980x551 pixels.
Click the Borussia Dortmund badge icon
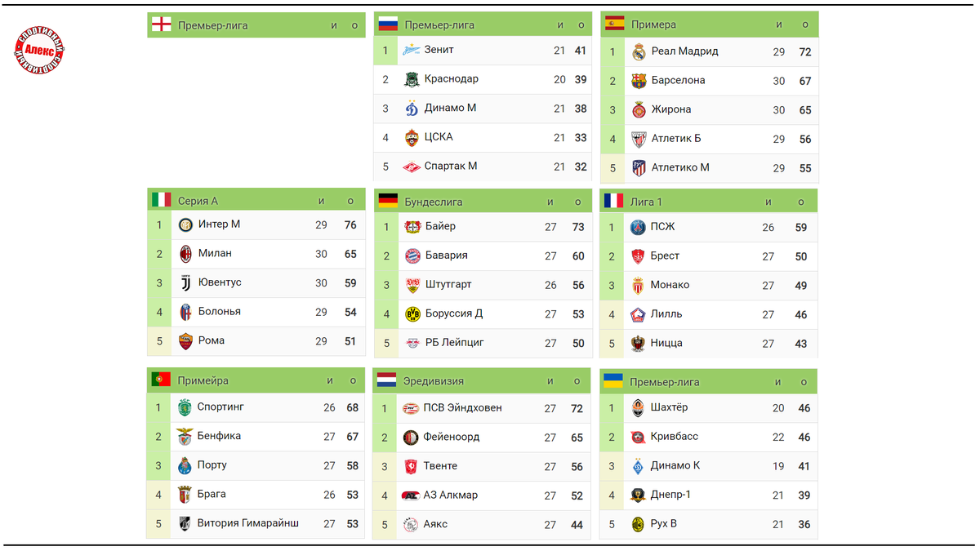[x=412, y=314]
